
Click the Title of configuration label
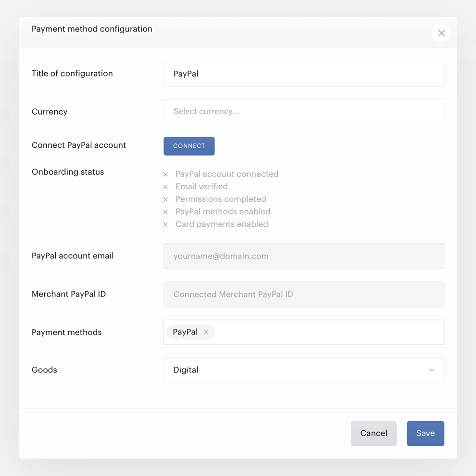click(72, 73)
